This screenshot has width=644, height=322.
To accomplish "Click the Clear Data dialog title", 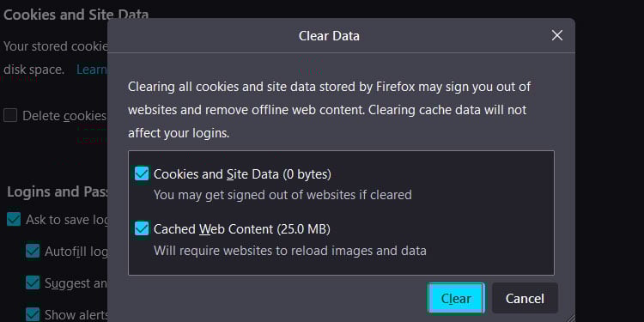I will point(329,36).
